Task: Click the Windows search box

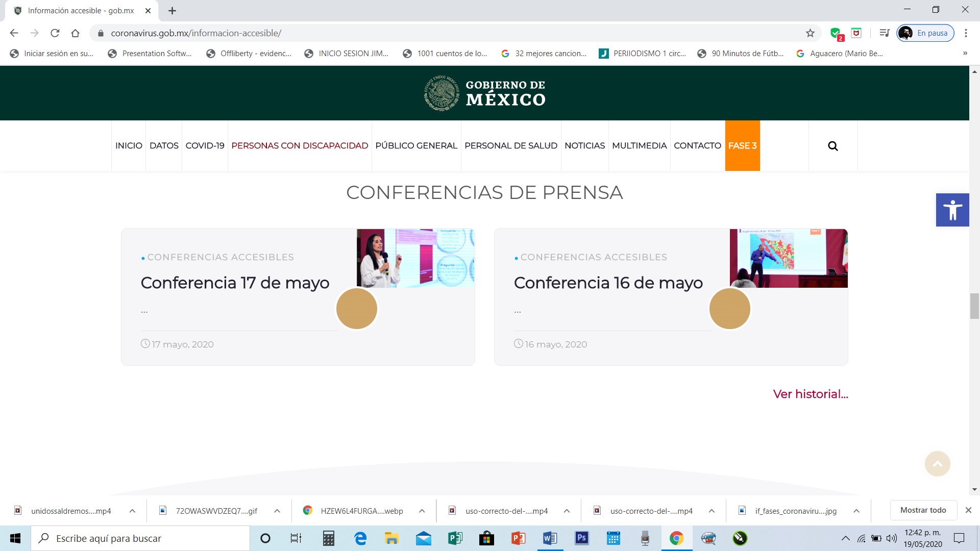Action: [140, 538]
